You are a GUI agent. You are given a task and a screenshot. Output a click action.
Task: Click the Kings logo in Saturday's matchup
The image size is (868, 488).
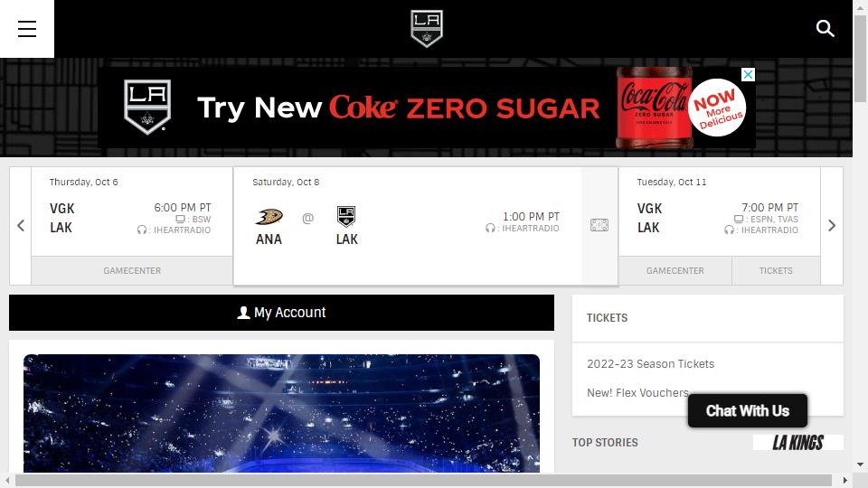(x=346, y=217)
